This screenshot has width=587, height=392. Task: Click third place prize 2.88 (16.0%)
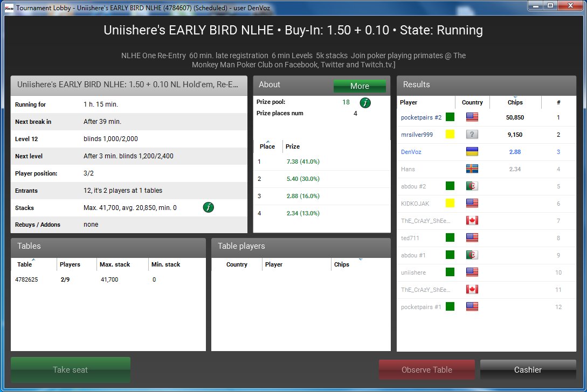click(x=303, y=196)
